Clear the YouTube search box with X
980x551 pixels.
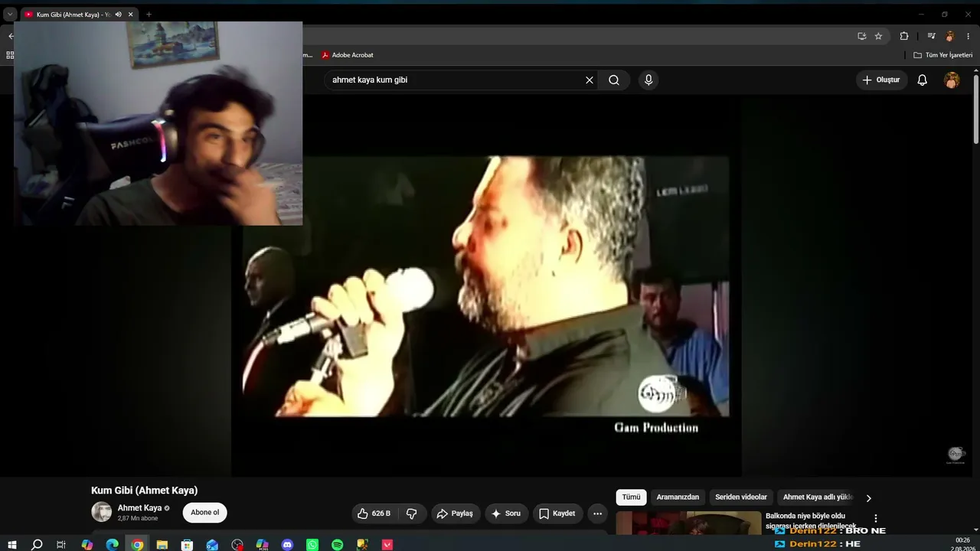click(590, 80)
